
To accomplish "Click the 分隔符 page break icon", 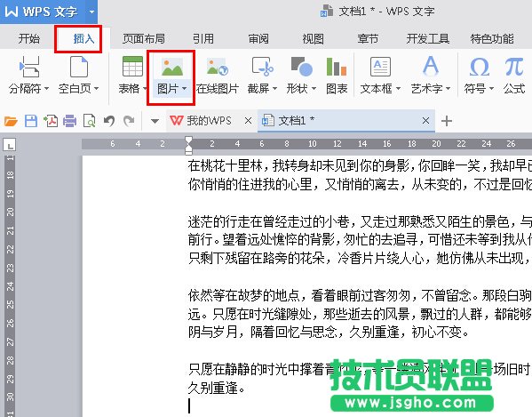I will pyautogui.click(x=29, y=67).
